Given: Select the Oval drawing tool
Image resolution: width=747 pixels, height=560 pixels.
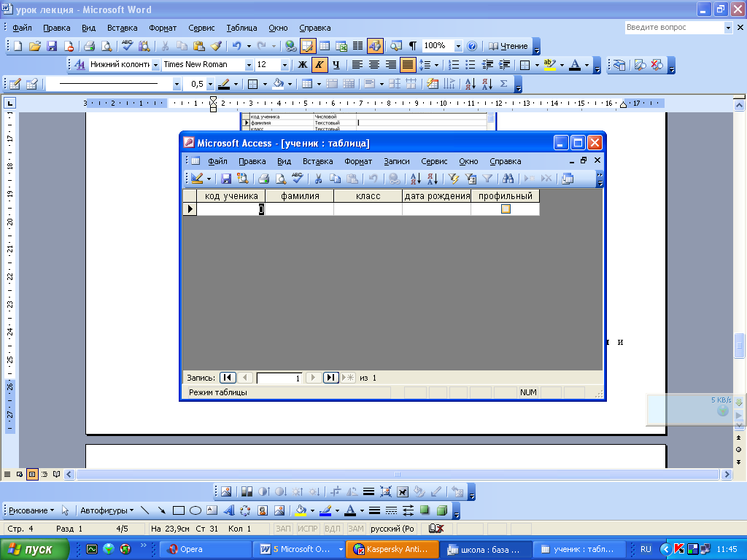Looking at the screenshot, I should pos(196,510).
